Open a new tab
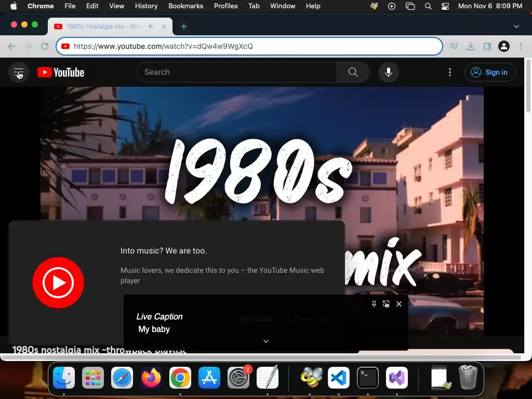The image size is (532, 399). pos(184,26)
